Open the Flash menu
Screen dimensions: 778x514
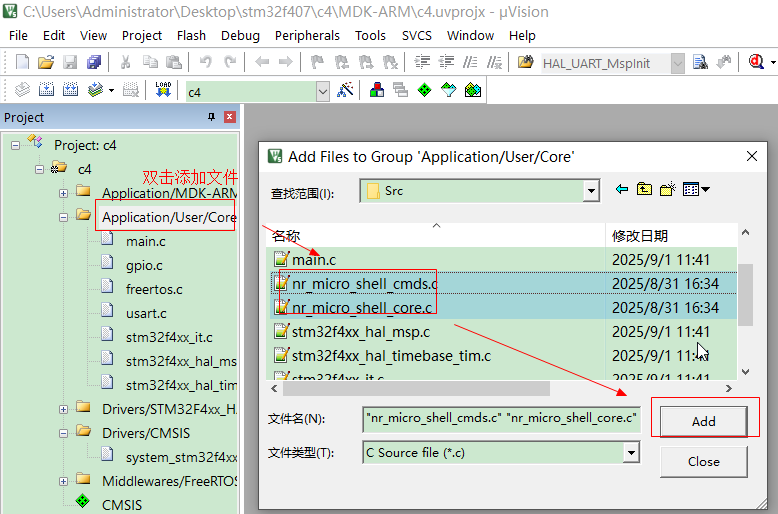pos(191,36)
